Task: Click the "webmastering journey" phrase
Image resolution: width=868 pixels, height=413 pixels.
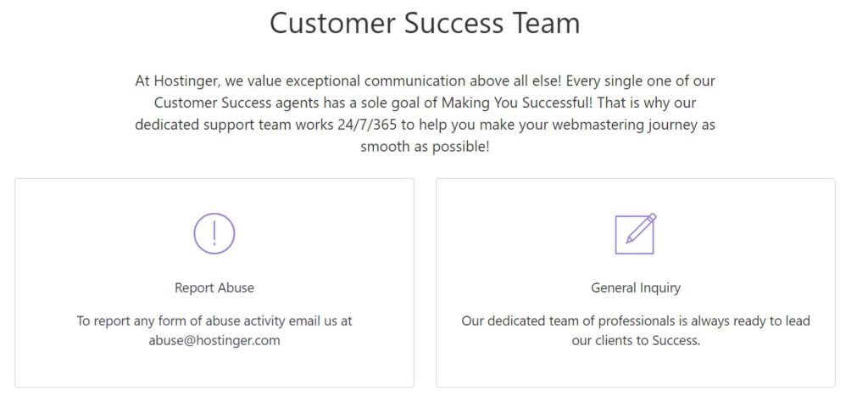Action: [x=626, y=125]
